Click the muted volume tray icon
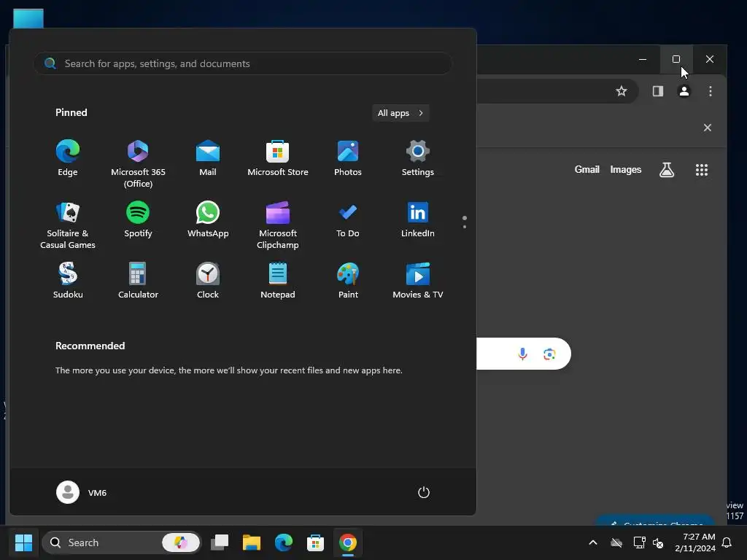The width and height of the screenshot is (747, 560). click(658, 542)
